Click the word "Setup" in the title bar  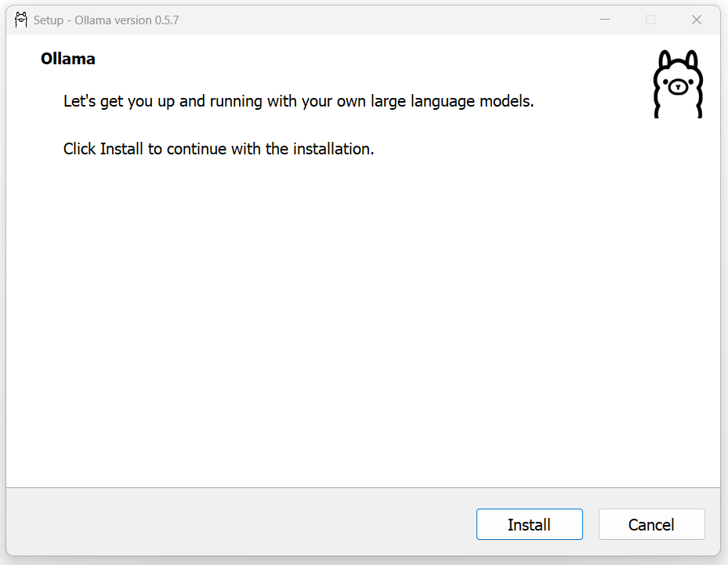[49, 21]
